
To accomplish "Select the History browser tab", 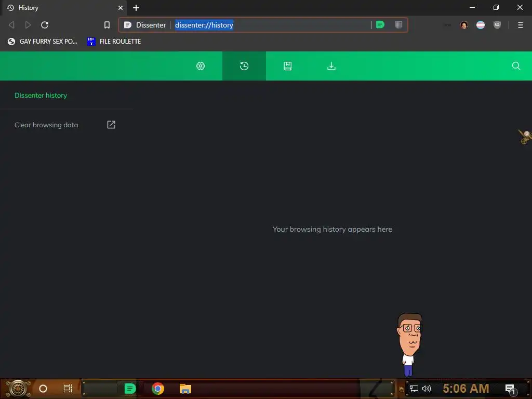I will click(64, 7).
